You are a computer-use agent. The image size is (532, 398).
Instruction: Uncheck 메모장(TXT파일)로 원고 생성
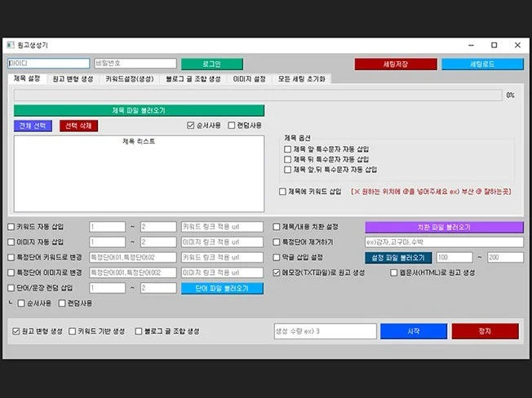(277, 272)
